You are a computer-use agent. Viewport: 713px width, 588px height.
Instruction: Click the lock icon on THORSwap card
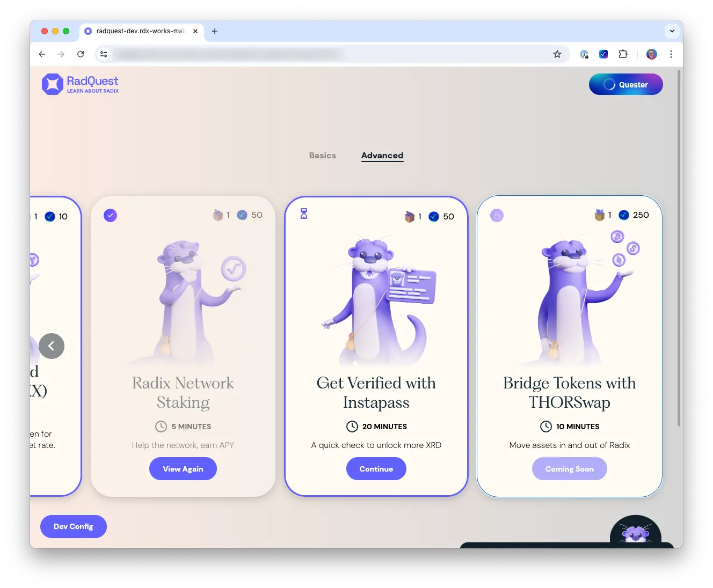(497, 216)
